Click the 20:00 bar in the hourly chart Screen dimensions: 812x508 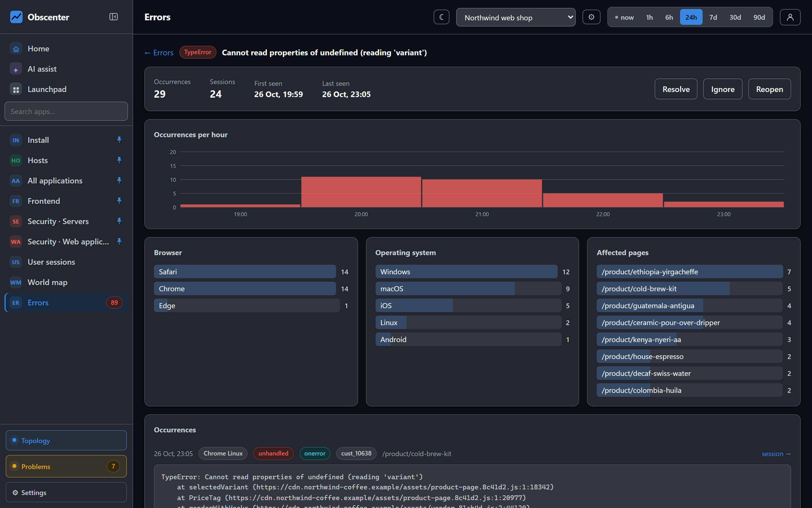361,192
